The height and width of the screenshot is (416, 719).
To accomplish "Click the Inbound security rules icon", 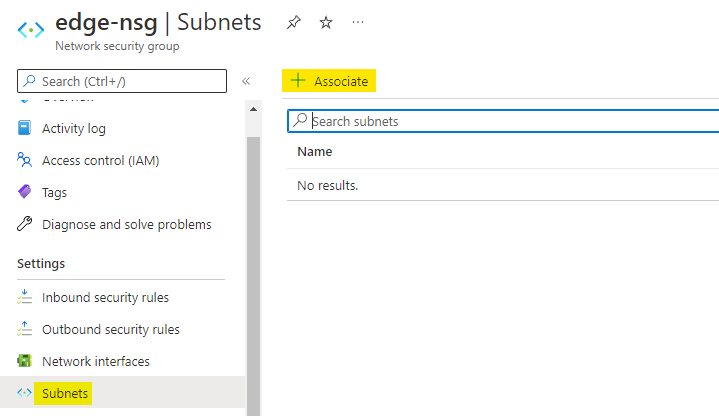I will pyautogui.click(x=25, y=298).
